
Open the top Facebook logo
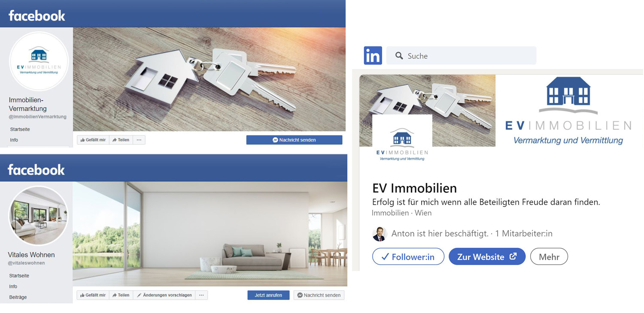(x=37, y=16)
